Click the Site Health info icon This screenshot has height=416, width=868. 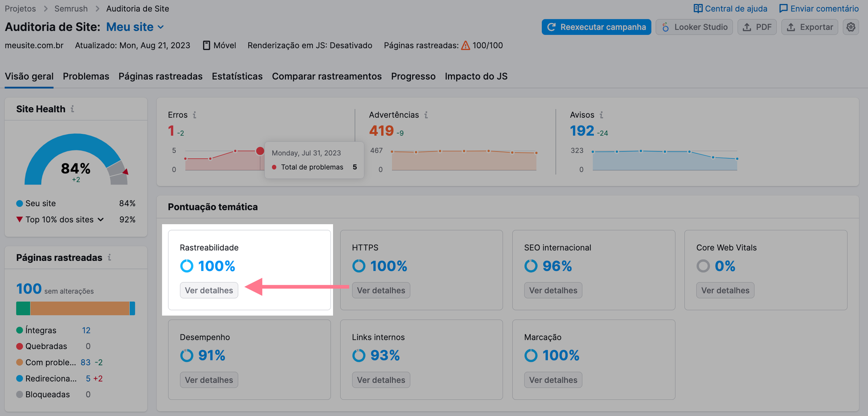(73, 109)
